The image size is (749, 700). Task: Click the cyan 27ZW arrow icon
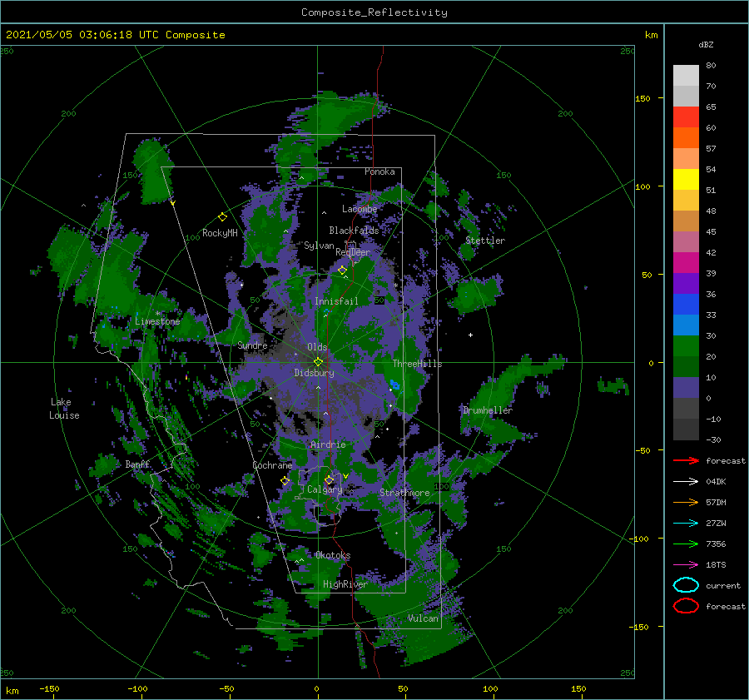pyautogui.click(x=686, y=524)
